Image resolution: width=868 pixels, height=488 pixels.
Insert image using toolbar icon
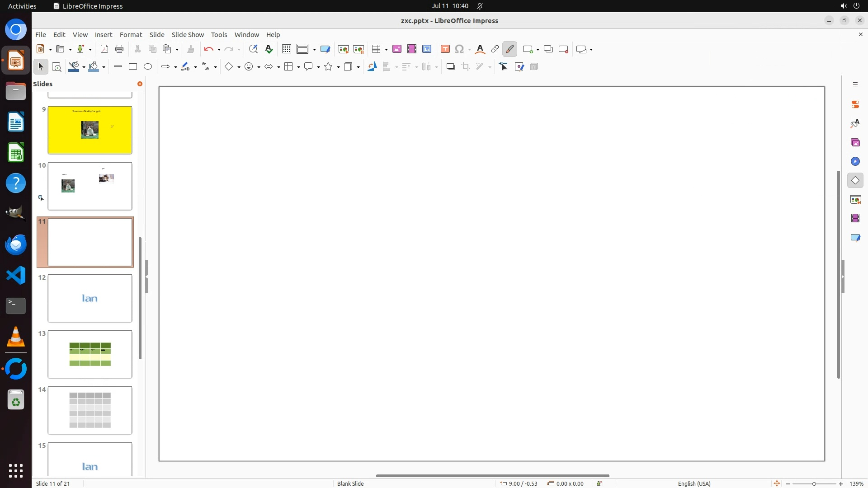click(397, 49)
